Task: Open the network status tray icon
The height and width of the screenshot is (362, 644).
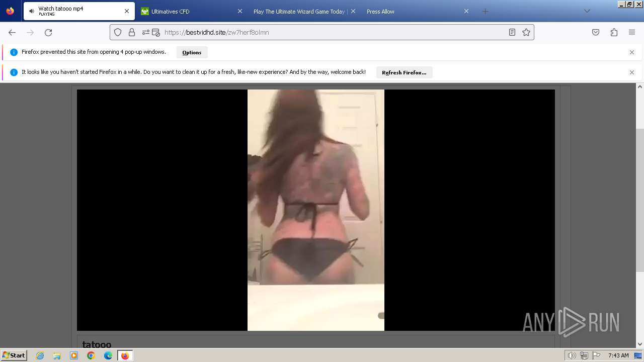Action: pos(584,355)
